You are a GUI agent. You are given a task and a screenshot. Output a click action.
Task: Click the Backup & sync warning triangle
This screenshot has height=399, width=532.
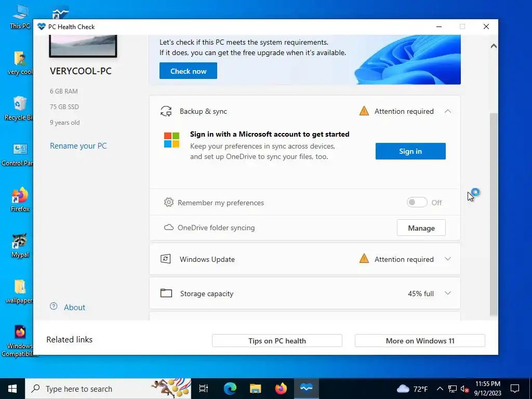(x=364, y=111)
